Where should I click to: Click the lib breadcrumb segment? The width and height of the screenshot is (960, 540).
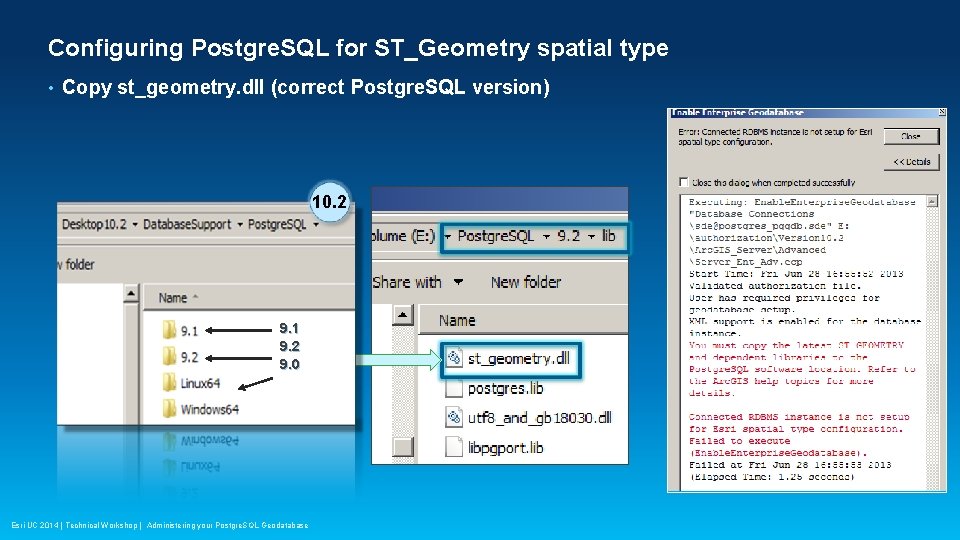pos(609,236)
